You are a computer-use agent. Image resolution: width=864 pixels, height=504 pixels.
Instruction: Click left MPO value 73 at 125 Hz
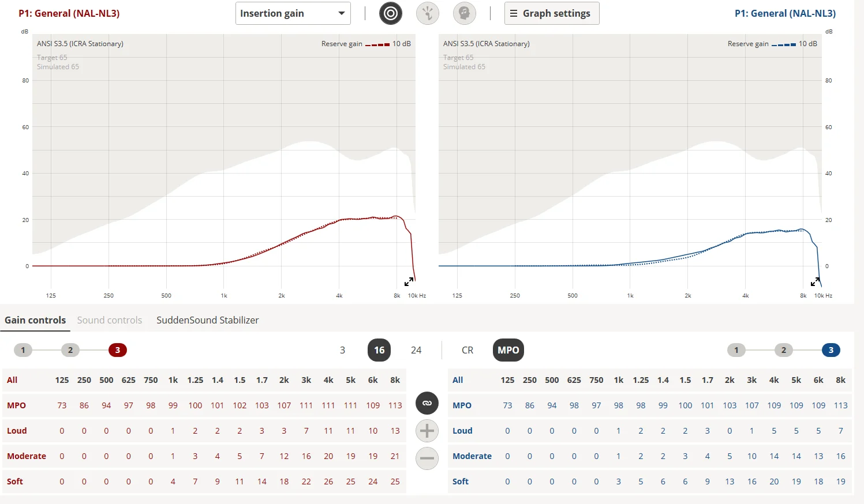tap(62, 405)
